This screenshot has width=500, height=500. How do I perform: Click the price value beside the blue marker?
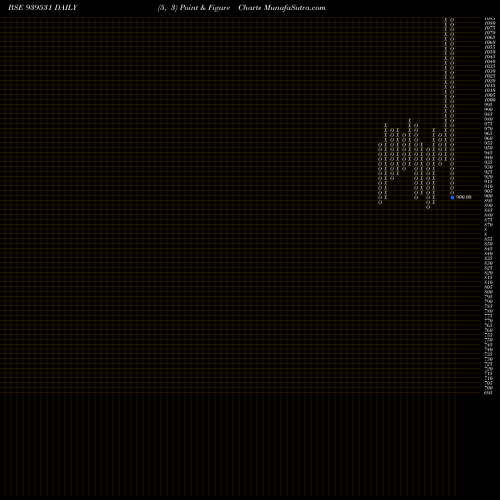[x=464, y=197]
